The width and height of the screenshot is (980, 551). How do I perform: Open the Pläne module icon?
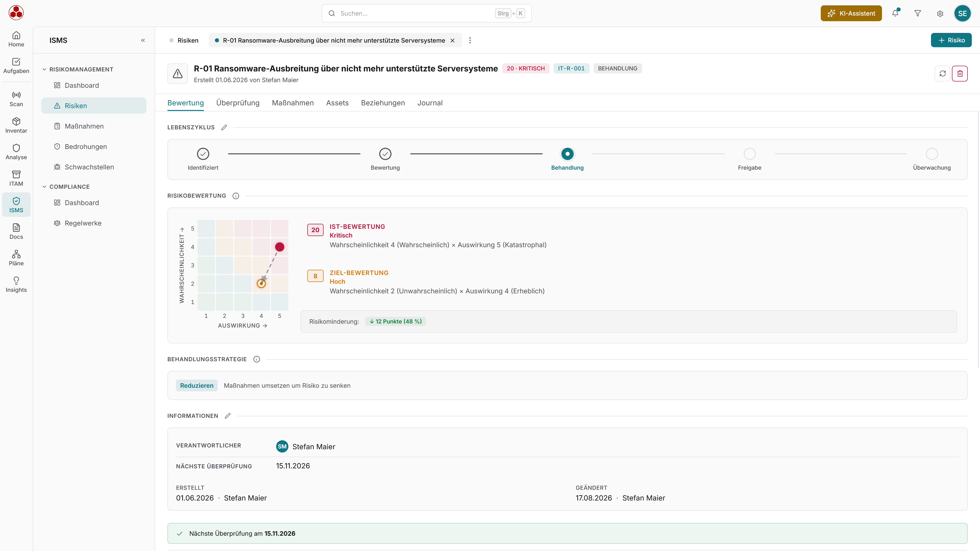(x=16, y=258)
